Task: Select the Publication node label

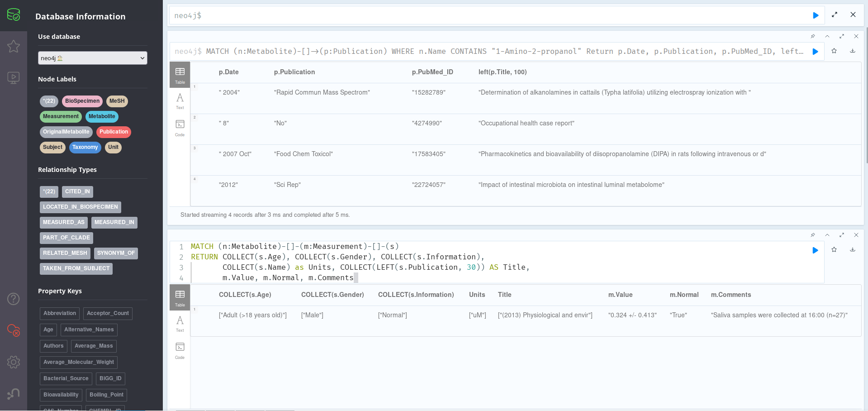Action: pyautogui.click(x=114, y=132)
